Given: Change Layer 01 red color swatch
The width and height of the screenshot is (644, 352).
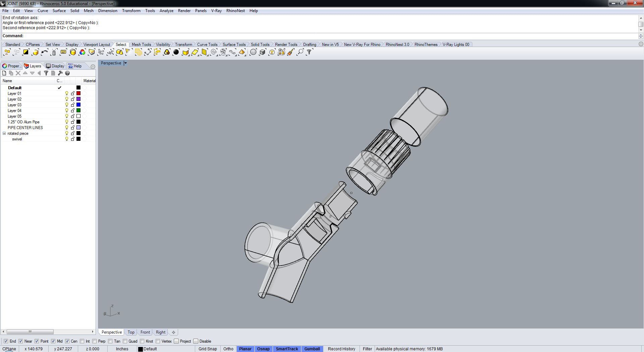Looking at the screenshot, I should click(78, 93).
